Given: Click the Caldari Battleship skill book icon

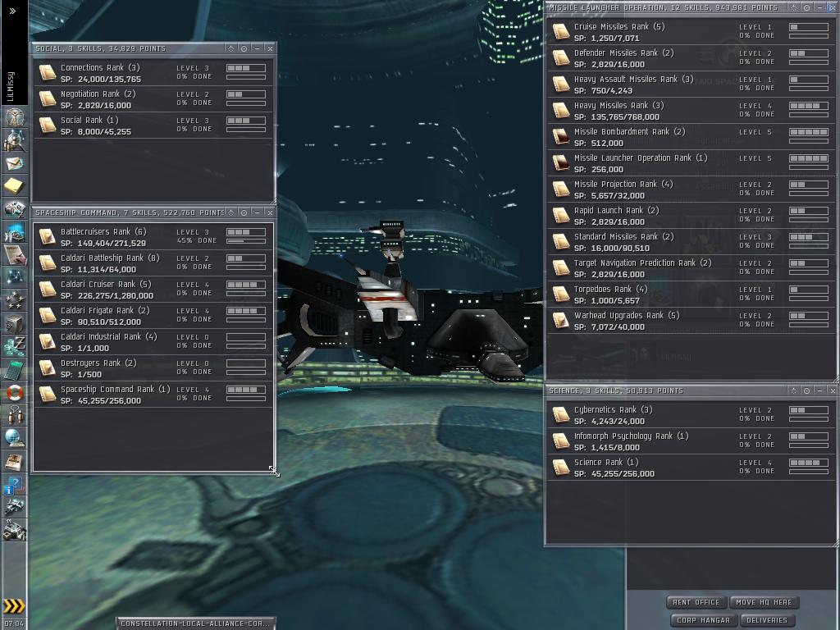Looking at the screenshot, I should tap(47, 263).
